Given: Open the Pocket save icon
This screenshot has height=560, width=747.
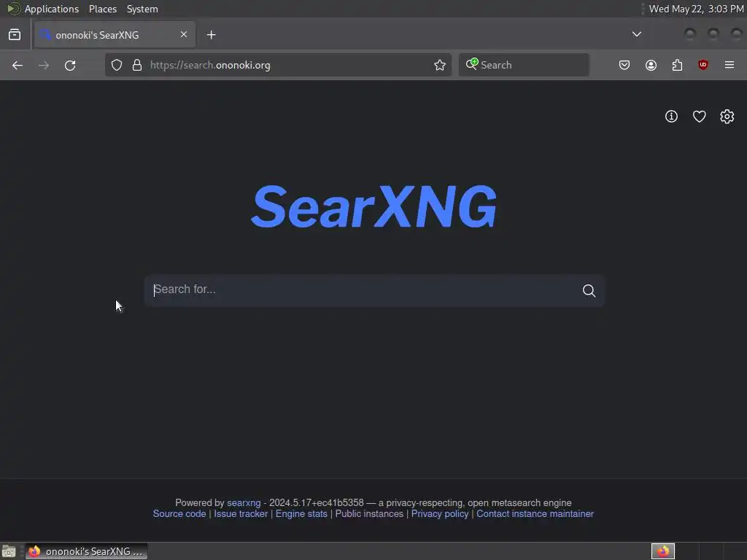Looking at the screenshot, I should coord(624,65).
